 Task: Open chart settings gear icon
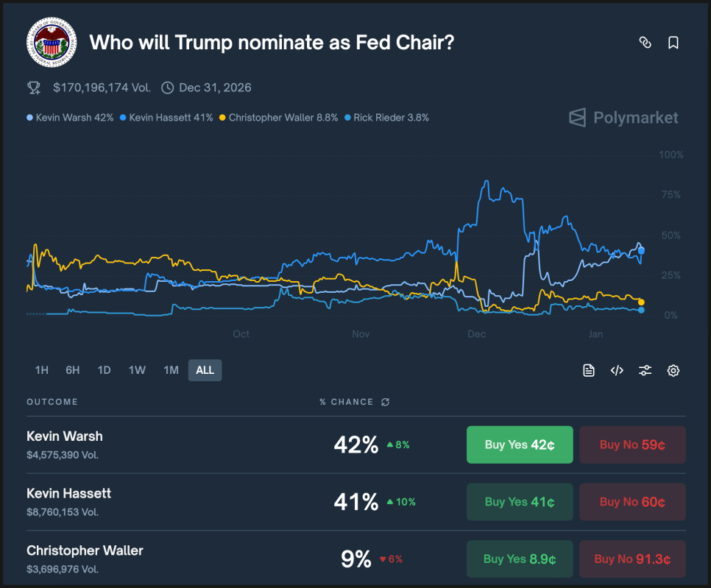[x=673, y=370]
